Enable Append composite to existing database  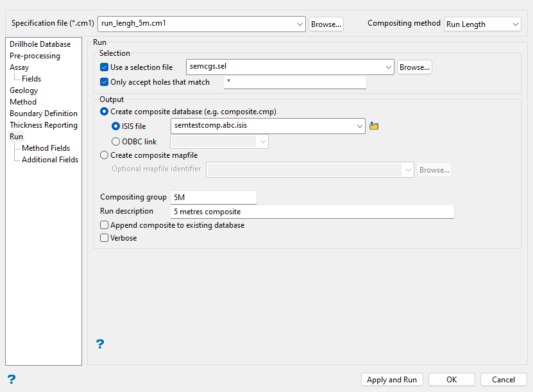(105, 226)
